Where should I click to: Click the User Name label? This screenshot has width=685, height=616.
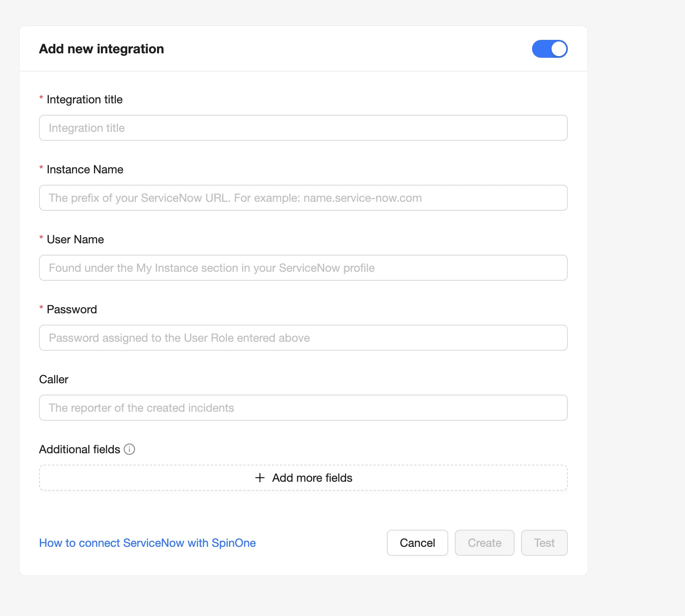[x=75, y=239]
